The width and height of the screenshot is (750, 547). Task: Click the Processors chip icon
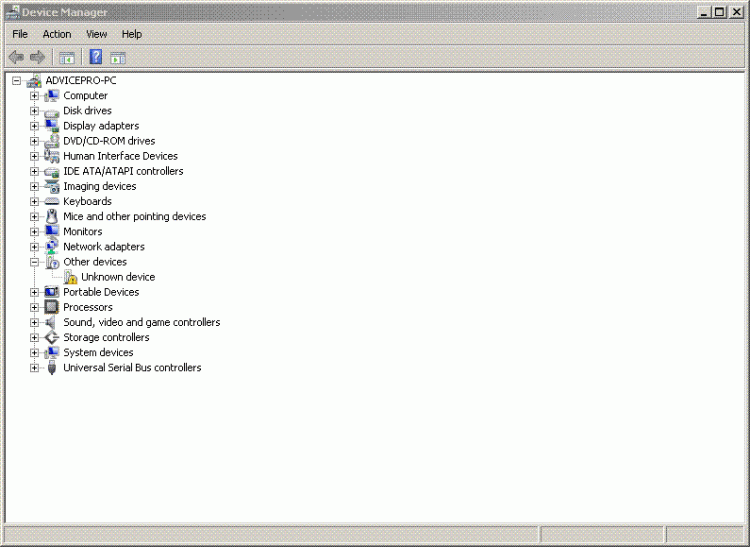pos(52,307)
